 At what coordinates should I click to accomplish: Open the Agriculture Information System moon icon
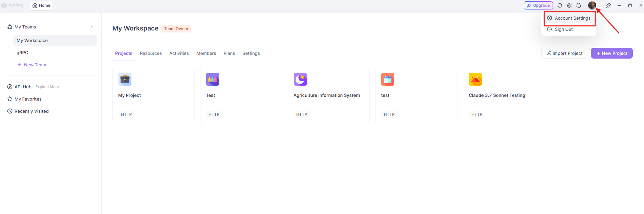(300, 79)
